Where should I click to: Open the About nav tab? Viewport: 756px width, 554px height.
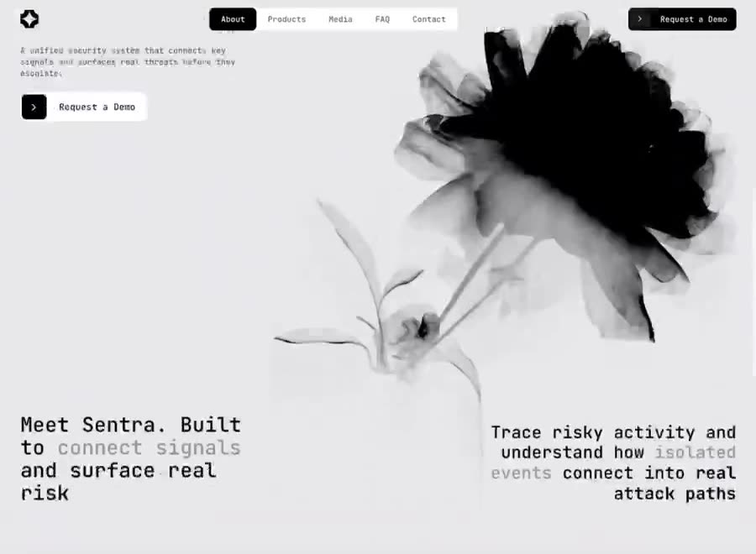(x=233, y=19)
